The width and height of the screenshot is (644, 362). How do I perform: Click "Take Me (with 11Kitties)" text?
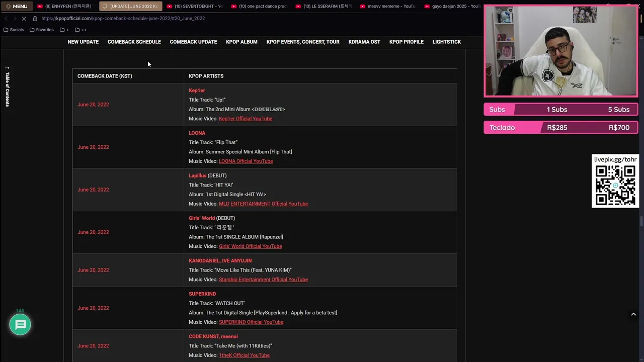coord(243,346)
